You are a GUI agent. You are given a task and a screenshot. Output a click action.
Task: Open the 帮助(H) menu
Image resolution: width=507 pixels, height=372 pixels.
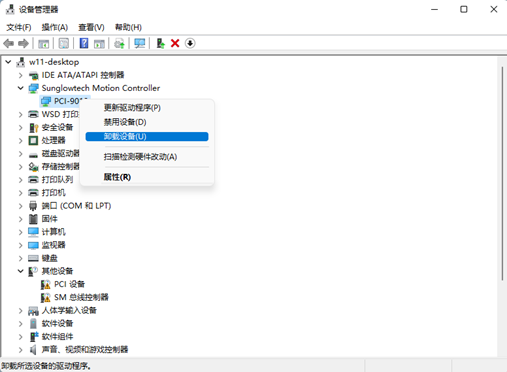pos(128,27)
